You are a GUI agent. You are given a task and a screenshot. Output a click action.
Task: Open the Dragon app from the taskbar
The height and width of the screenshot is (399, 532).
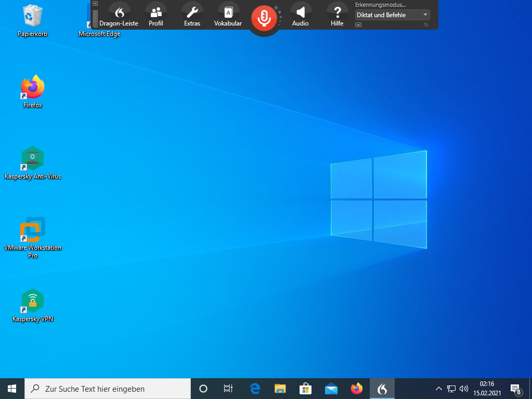point(382,389)
